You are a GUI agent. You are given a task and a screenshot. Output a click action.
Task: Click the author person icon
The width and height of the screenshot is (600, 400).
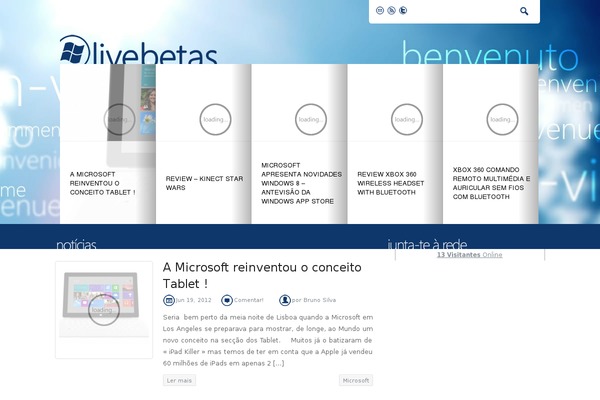[285, 300]
